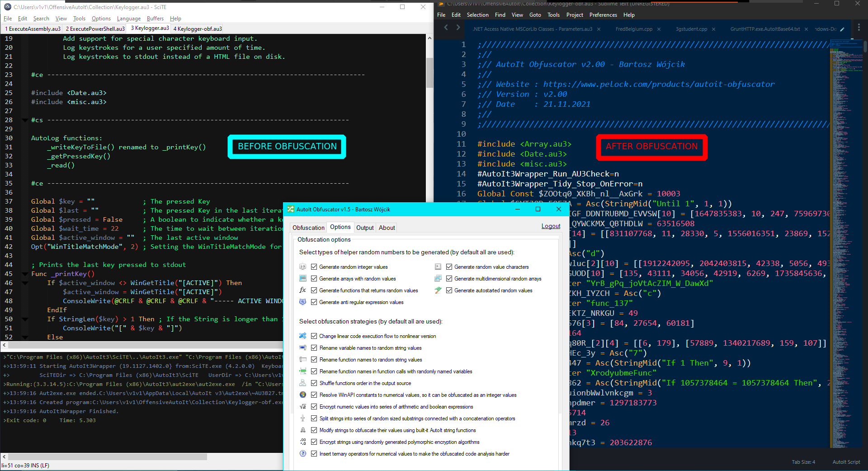Click the random value characters icon
Image resolution: width=868 pixels, height=471 pixels.
pyautogui.click(x=438, y=267)
